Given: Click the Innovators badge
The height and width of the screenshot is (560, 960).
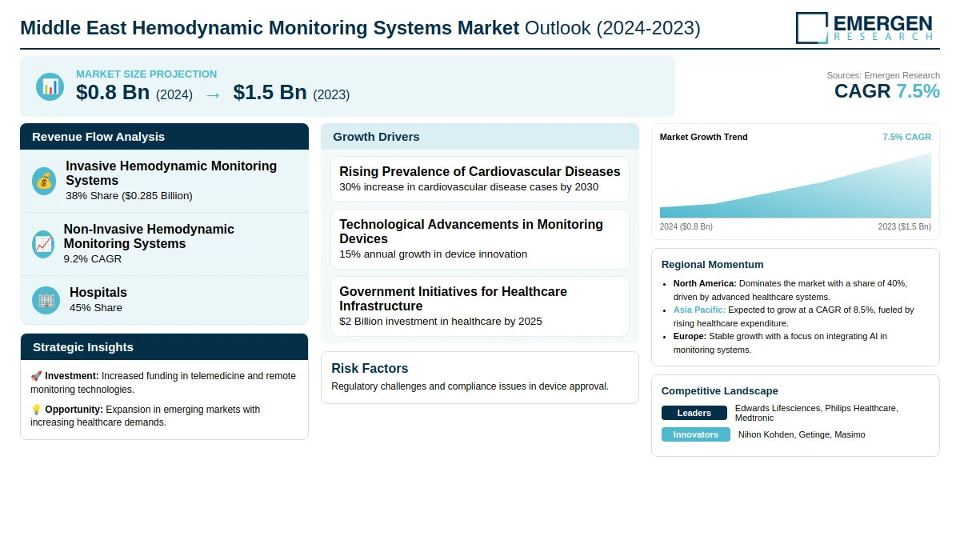Looking at the screenshot, I should tap(695, 434).
